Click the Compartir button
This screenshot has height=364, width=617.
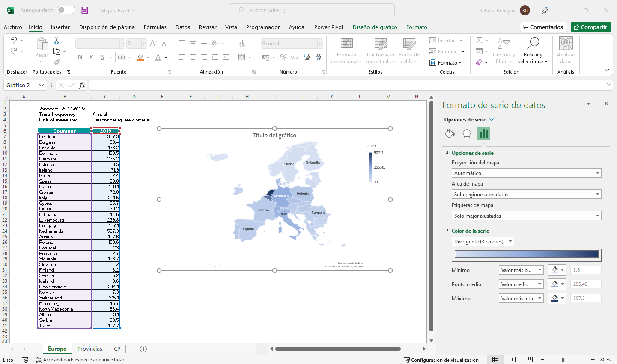click(591, 27)
